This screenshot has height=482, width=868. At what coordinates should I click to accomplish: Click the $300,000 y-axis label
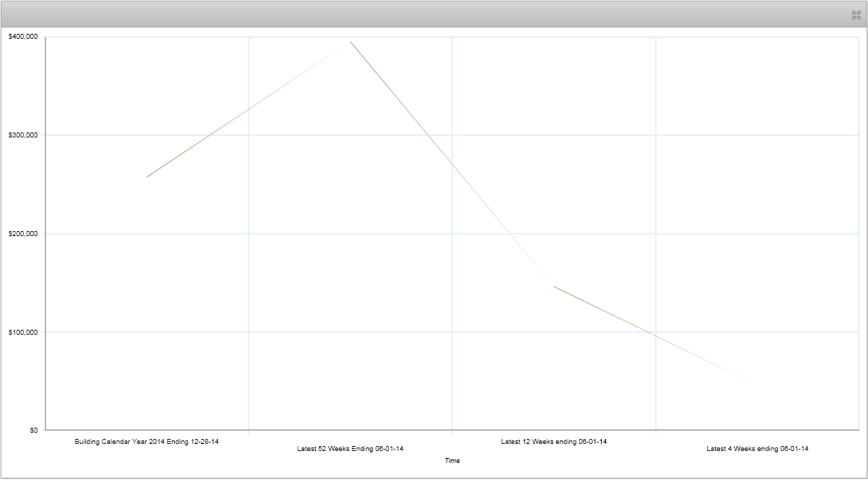click(23, 135)
